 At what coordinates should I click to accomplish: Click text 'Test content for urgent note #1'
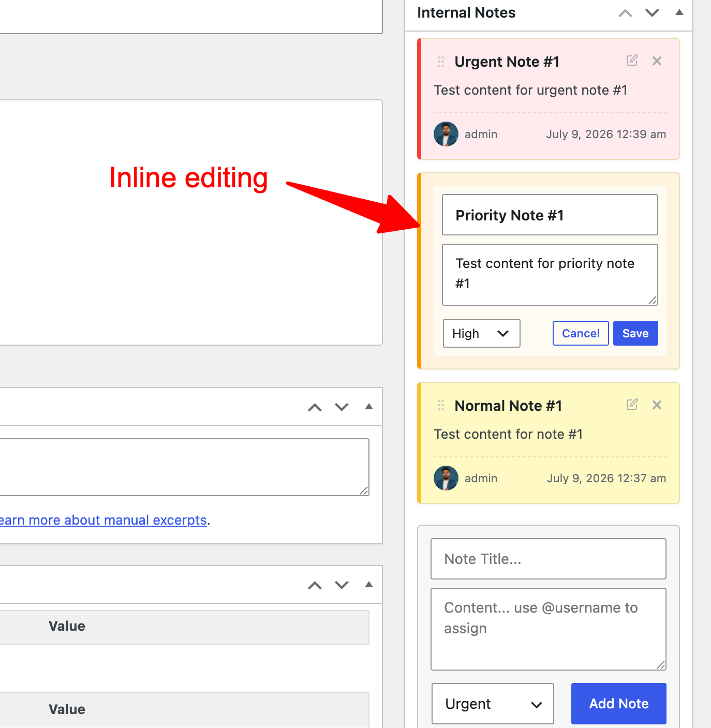pyautogui.click(x=530, y=90)
